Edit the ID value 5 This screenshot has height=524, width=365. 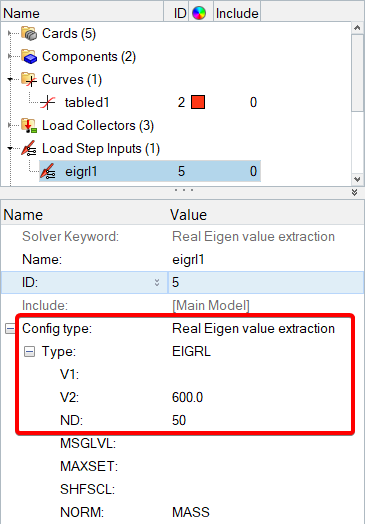click(x=266, y=283)
